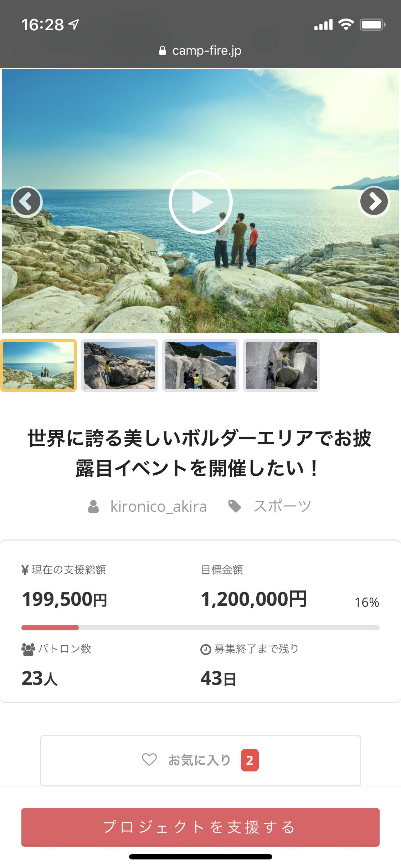The image size is (401, 868).
Task: Go to previous slide with left arrow
Action: pos(27,202)
